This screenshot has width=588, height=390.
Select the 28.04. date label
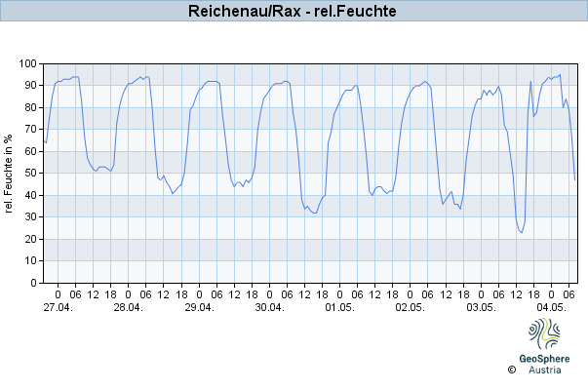[129, 307]
